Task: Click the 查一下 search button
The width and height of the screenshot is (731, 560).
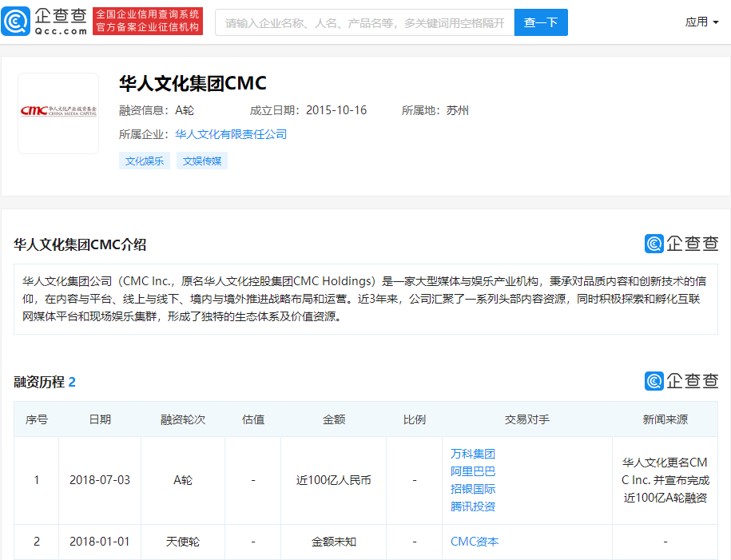Action: [541, 22]
